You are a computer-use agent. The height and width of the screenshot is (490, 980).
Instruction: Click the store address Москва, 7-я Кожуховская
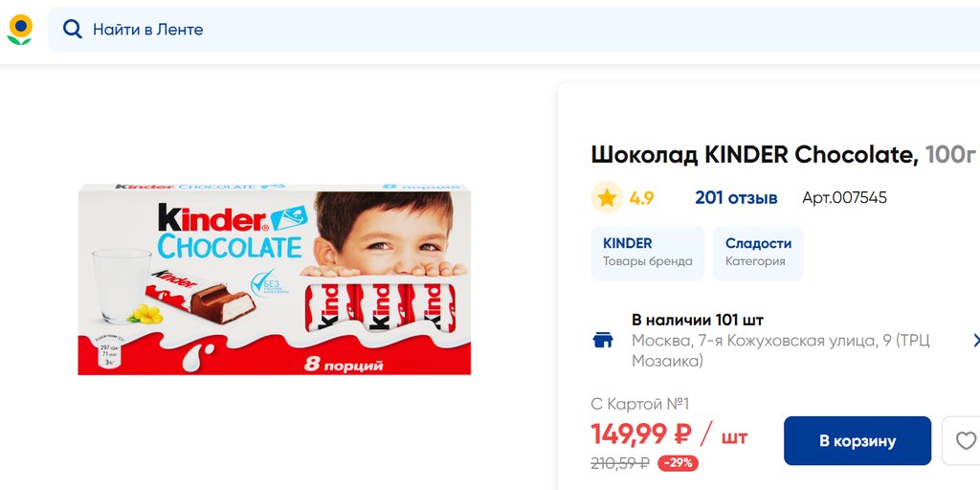[781, 350]
